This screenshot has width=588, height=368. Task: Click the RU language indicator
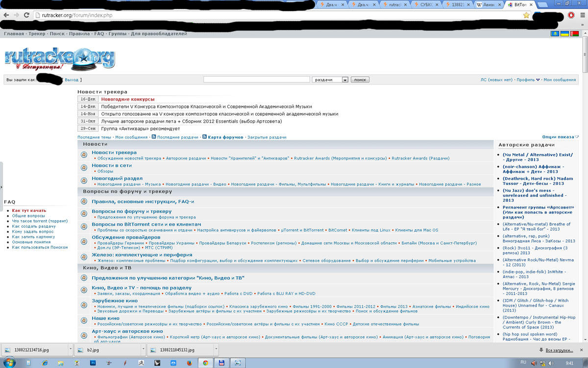(x=523, y=362)
